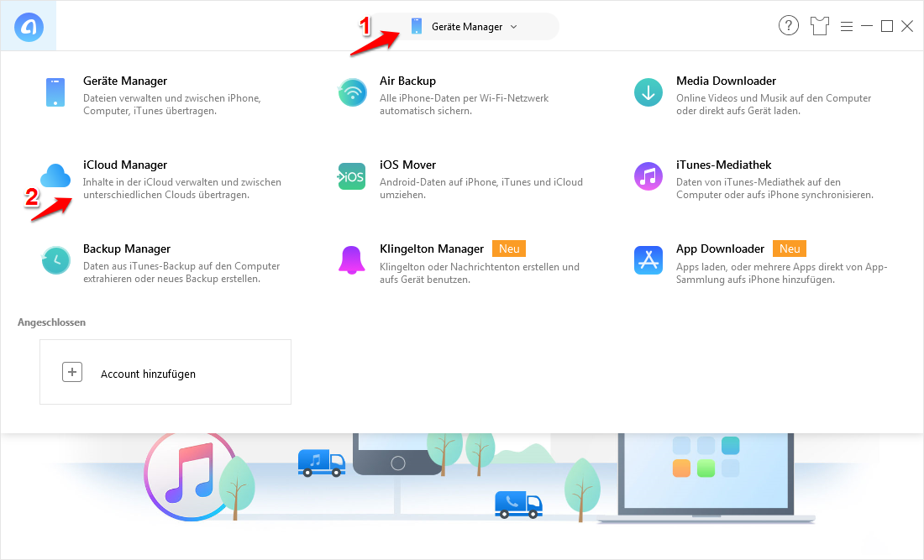Screen dimensions: 924x560
Task: Open the Backup Manager title
Action: pos(127,249)
